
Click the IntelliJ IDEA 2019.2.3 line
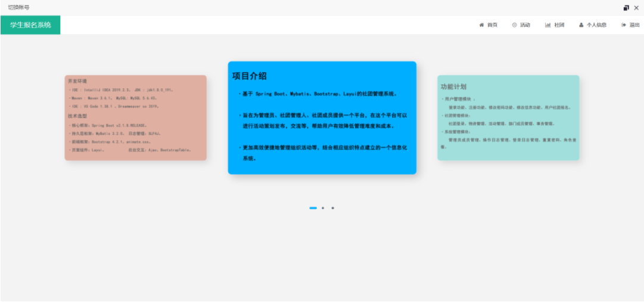121,89
